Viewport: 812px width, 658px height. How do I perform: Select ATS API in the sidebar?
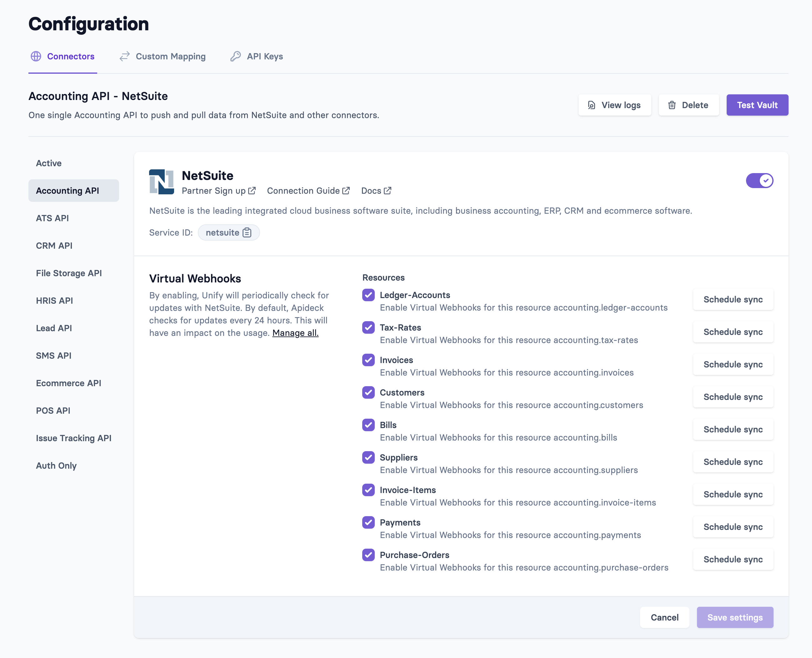(73, 218)
